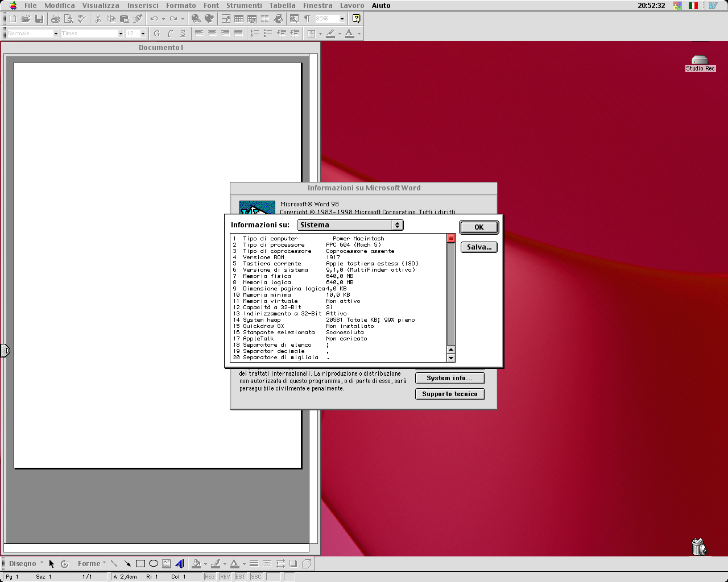Click the Spelling check ABC icon
728x582 pixels.
82,19
